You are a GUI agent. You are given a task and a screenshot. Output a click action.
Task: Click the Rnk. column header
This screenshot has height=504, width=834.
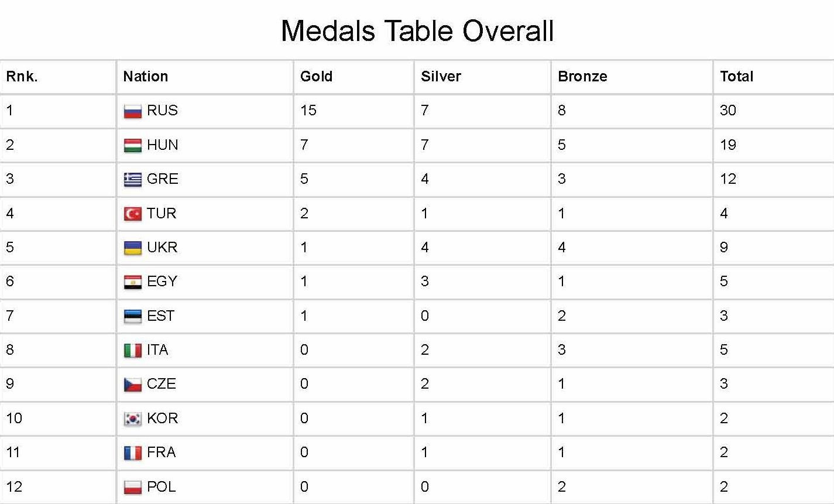click(22, 77)
